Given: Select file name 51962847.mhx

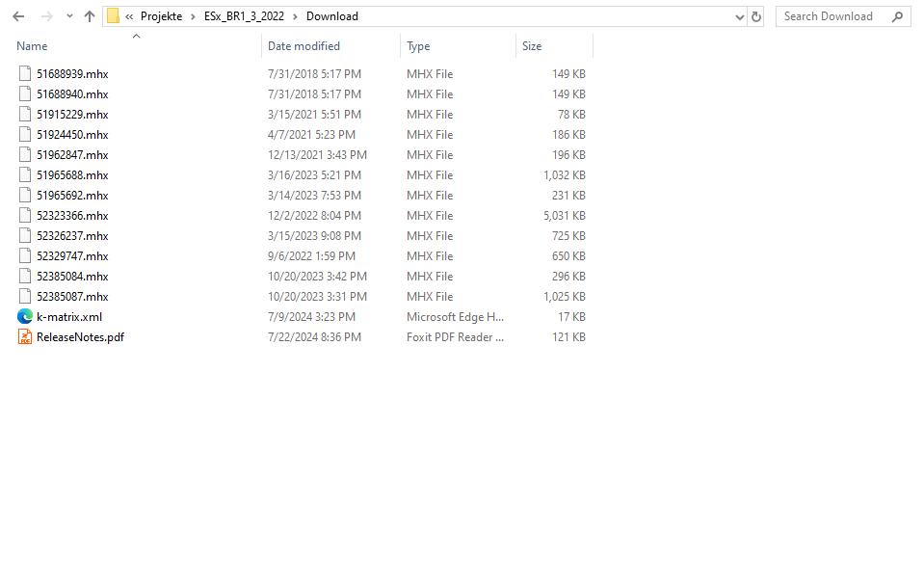Looking at the screenshot, I should pyautogui.click(x=72, y=154).
